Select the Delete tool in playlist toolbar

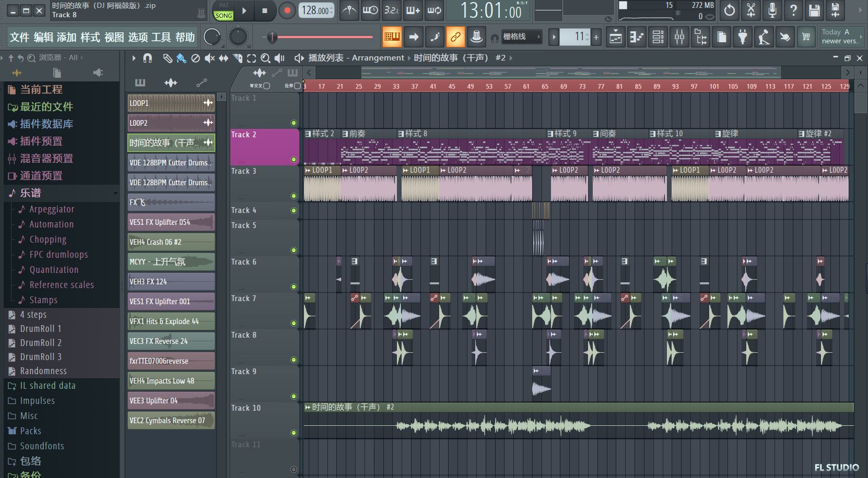195,58
